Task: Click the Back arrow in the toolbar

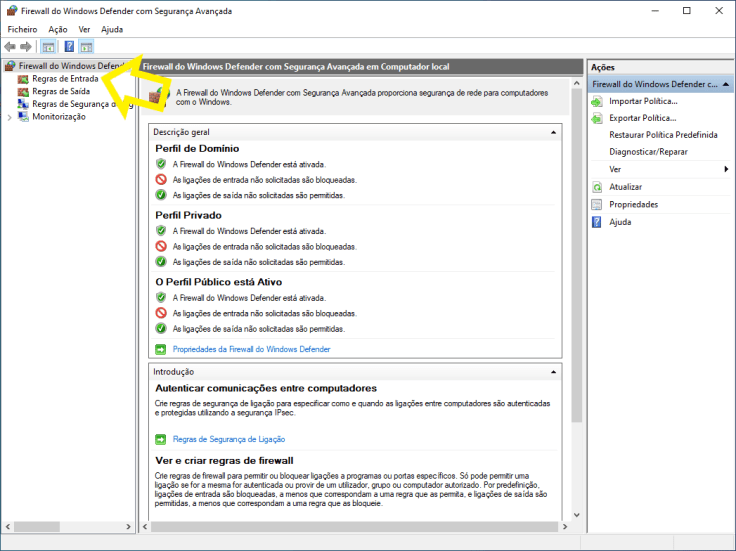Action: point(10,47)
